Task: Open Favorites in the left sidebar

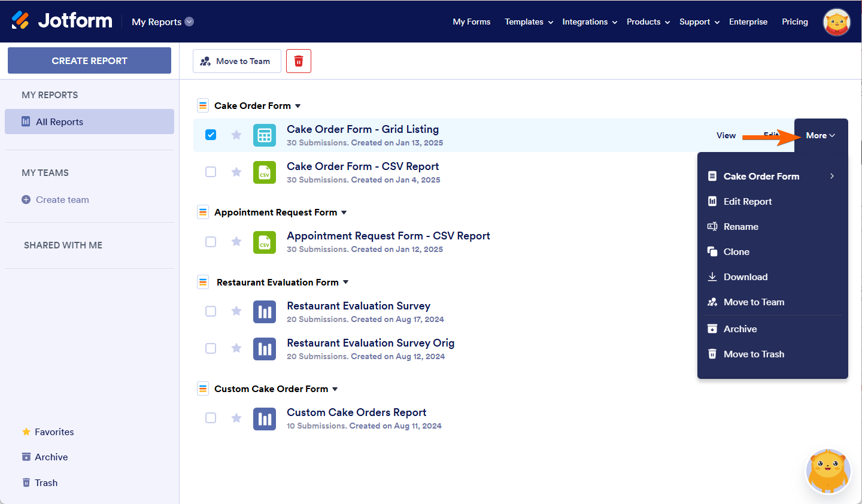Action: (54, 432)
